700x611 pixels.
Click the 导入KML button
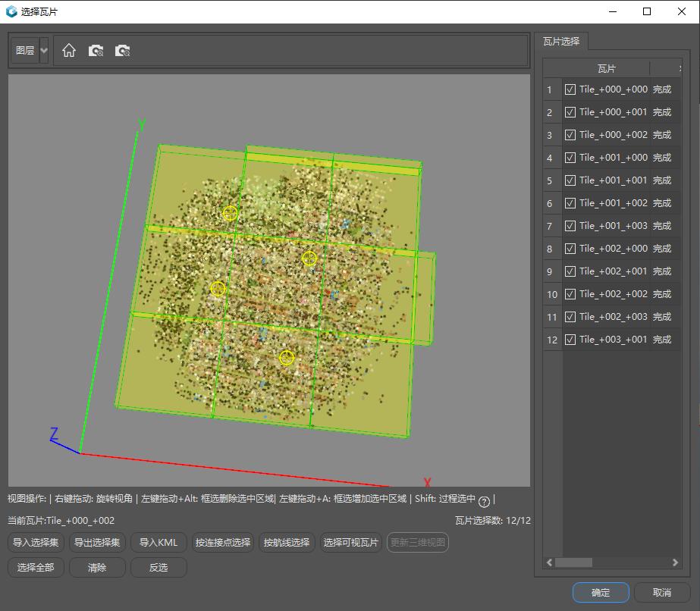click(x=159, y=542)
